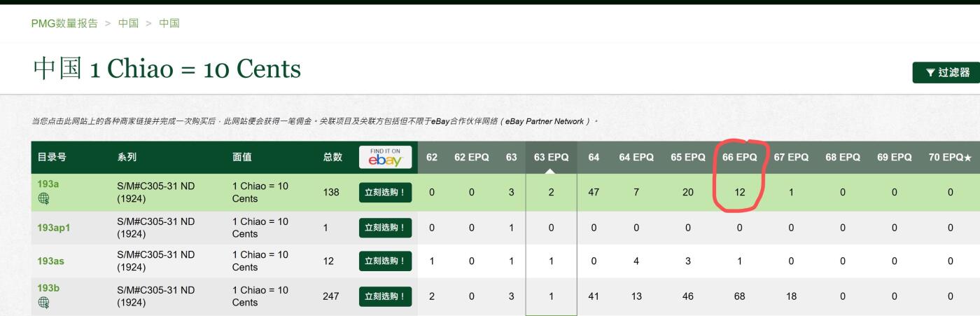This screenshot has width=980, height=316.
Task: Click the 66 EPQ value 12 for 193a
Action: click(740, 192)
